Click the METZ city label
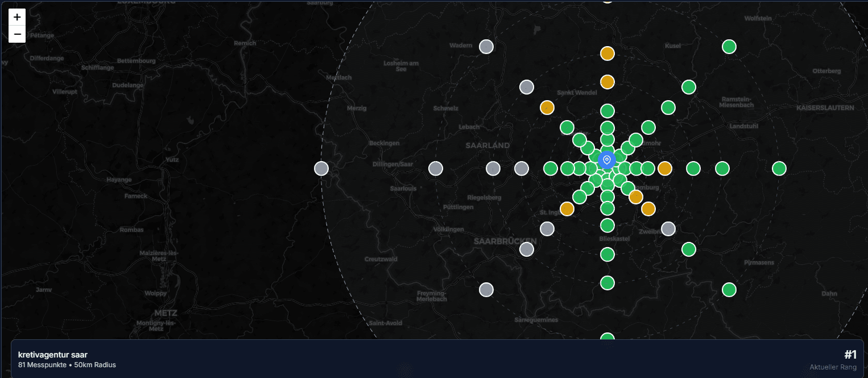 tap(166, 313)
